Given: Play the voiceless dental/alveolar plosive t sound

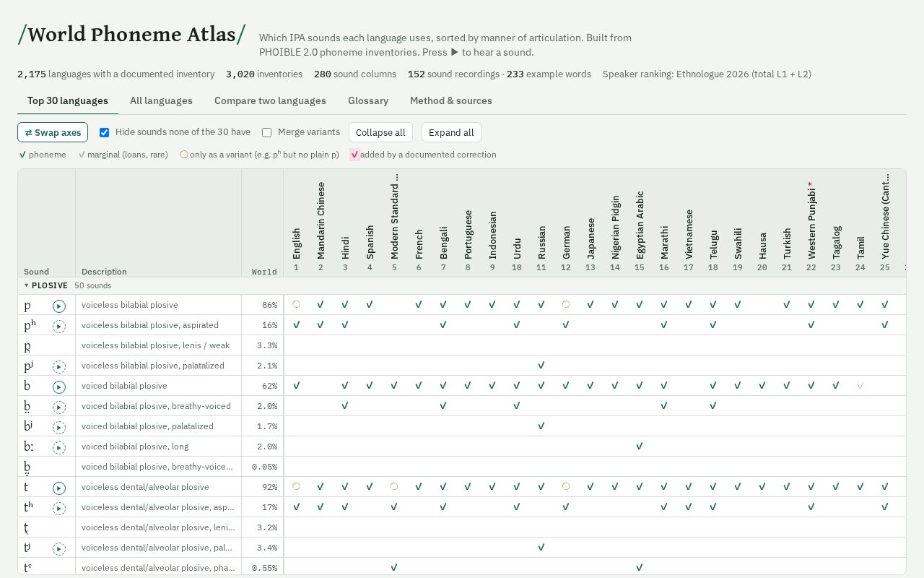Looking at the screenshot, I should (59, 488).
